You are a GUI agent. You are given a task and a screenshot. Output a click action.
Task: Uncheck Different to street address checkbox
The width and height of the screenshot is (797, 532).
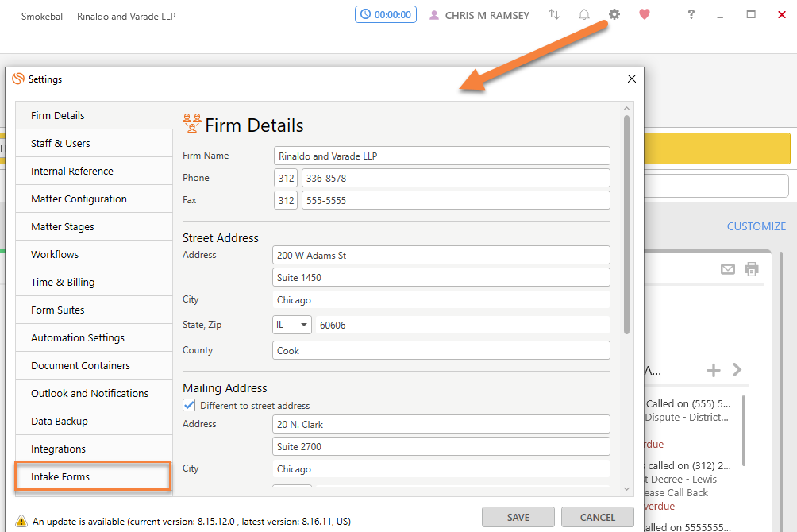(x=189, y=405)
